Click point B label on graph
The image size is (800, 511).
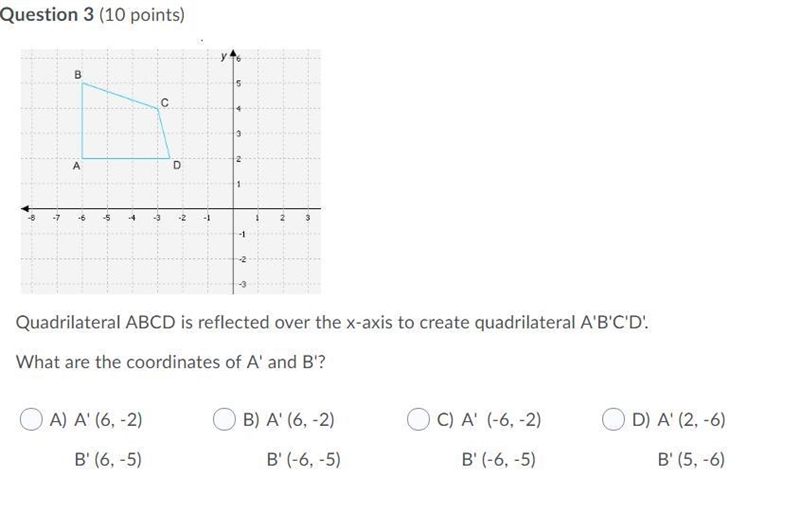point(78,75)
